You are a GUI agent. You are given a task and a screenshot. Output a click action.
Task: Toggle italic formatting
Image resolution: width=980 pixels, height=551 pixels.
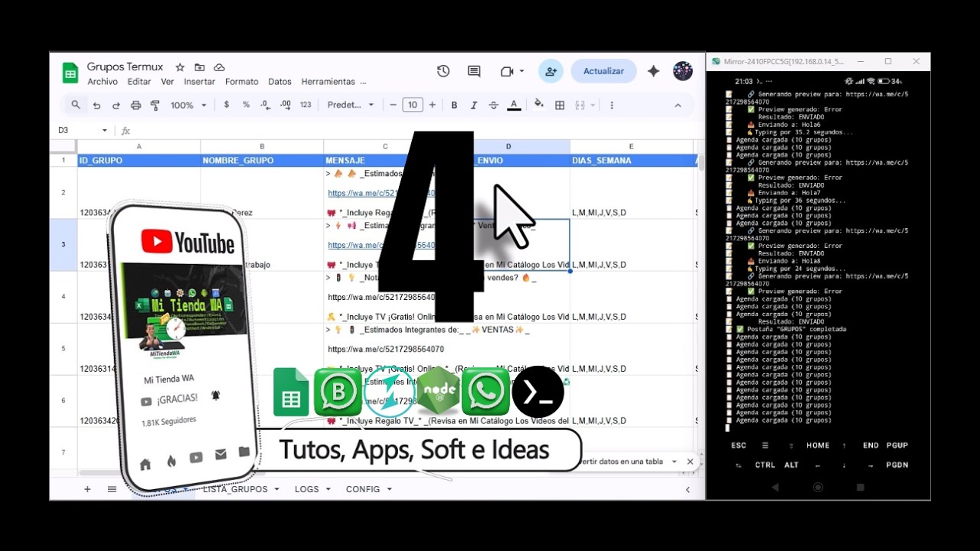pyautogui.click(x=474, y=105)
